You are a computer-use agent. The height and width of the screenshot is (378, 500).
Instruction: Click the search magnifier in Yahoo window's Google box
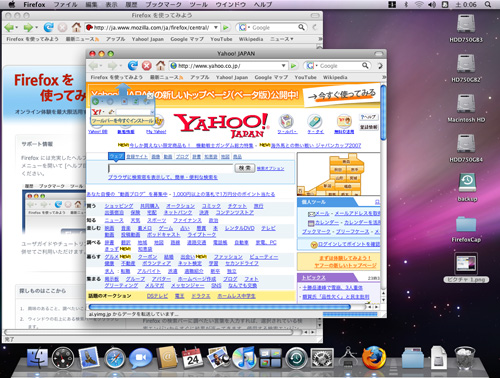click(365, 65)
